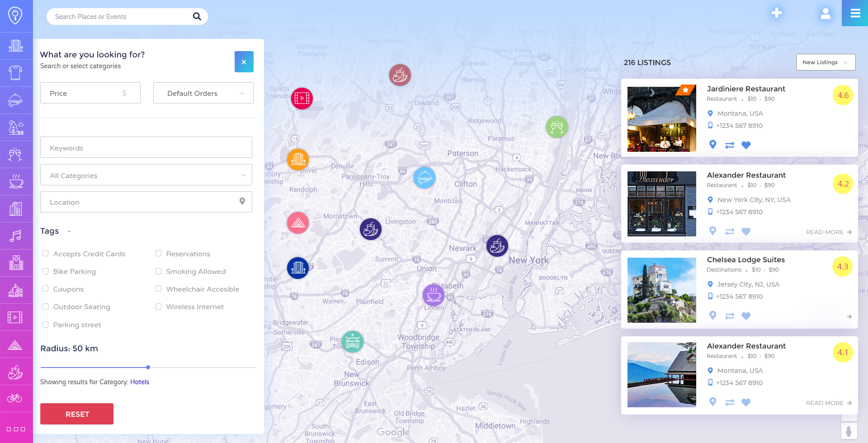Screen dimensions: 868x443
Task: Tick Wireless Internet checkbox
Action: pos(158,306)
